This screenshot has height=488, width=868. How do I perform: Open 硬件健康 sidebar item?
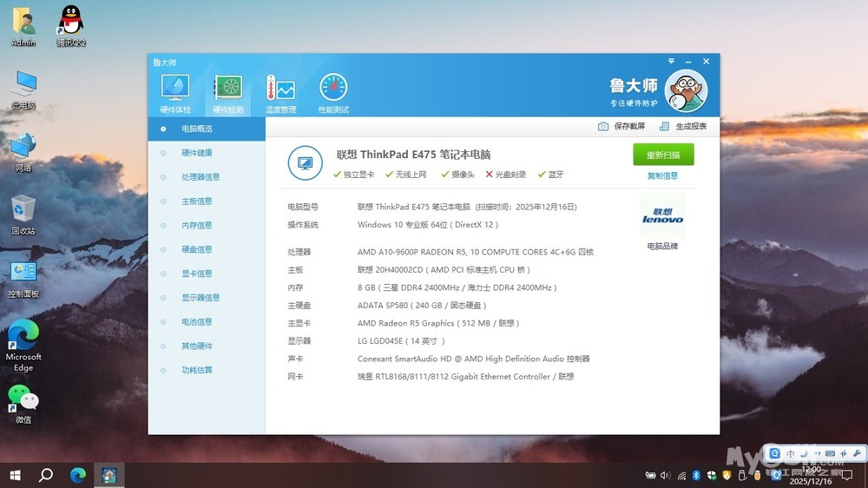pos(196,153)
